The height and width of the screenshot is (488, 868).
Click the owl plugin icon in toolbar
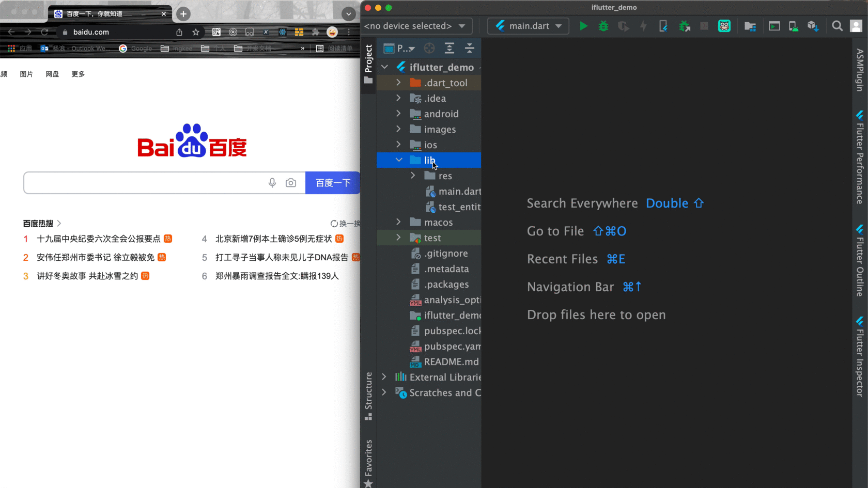[724, 26]
